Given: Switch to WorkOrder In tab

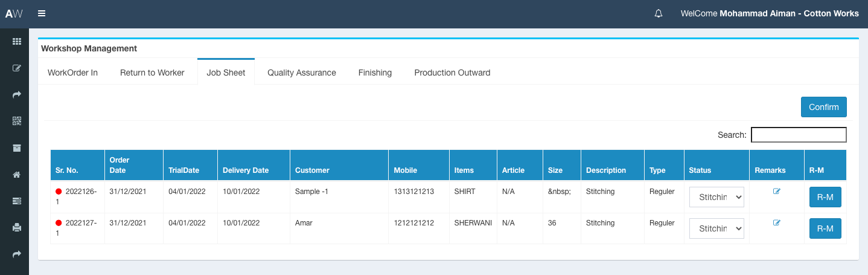Looking at the screenshot, I should tap(72, 73).
